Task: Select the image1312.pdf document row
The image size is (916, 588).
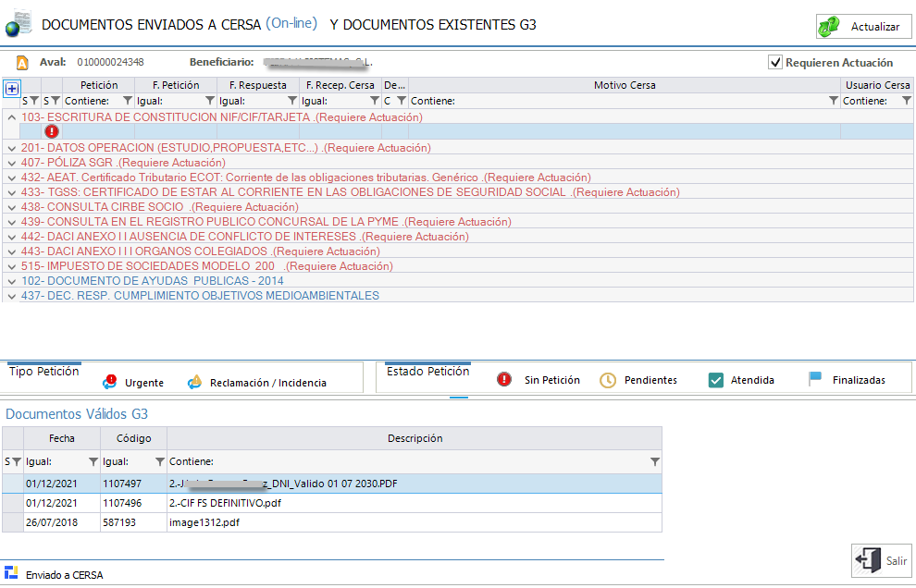Action: pos(332,522)
